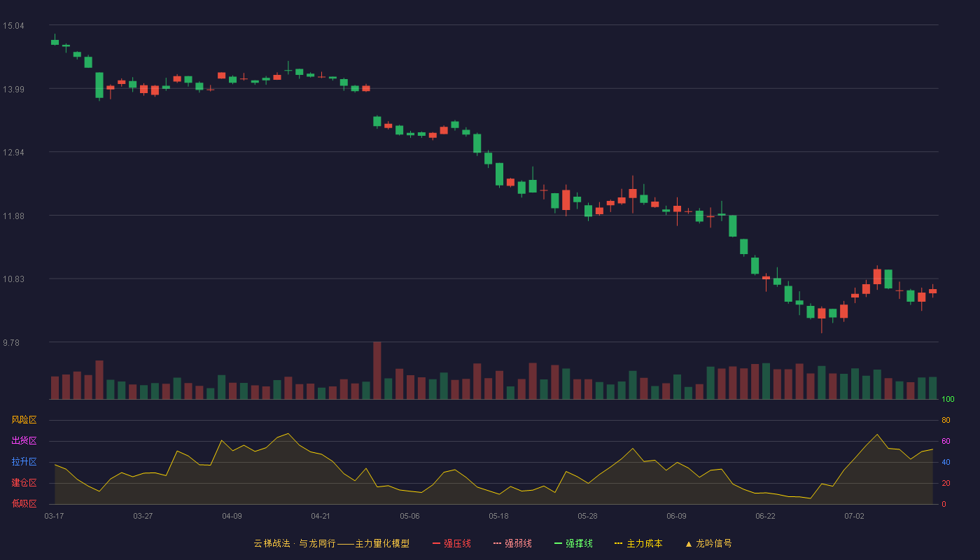Select the 拉升区 zone label
Image resolution: width=980 pixels, height=560 pixels.
[x=24, y=462]
